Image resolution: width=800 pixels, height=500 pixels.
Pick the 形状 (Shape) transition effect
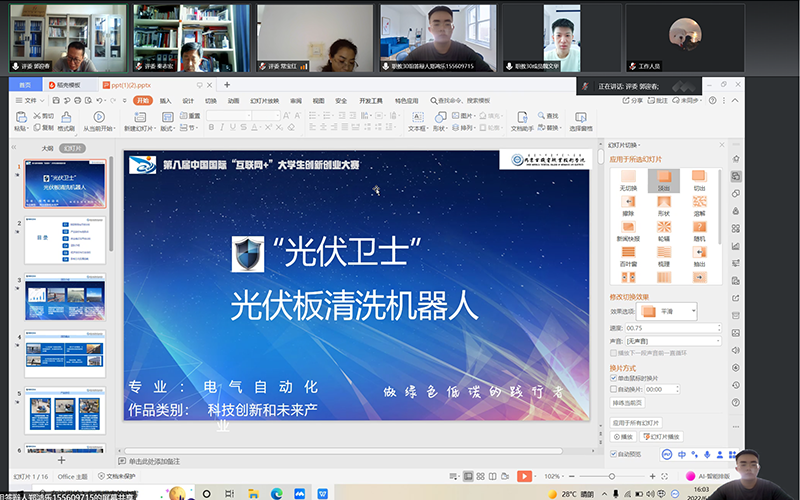pos(664,207)
